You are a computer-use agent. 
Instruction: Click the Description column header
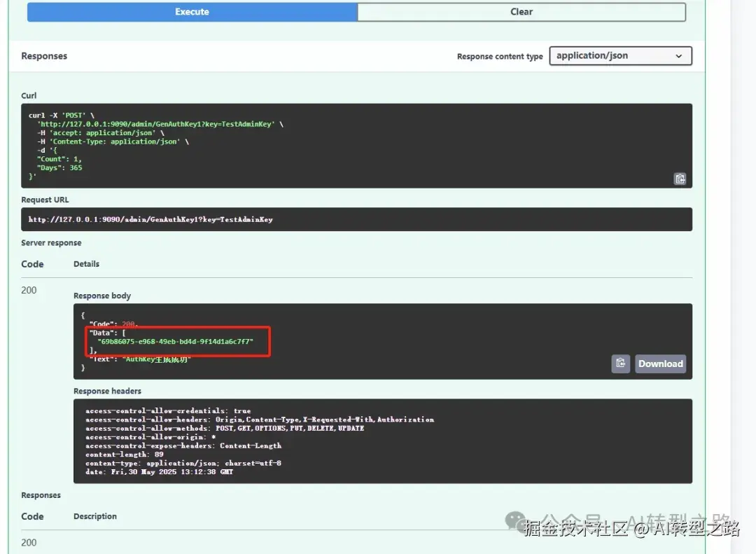coord(95,516)
